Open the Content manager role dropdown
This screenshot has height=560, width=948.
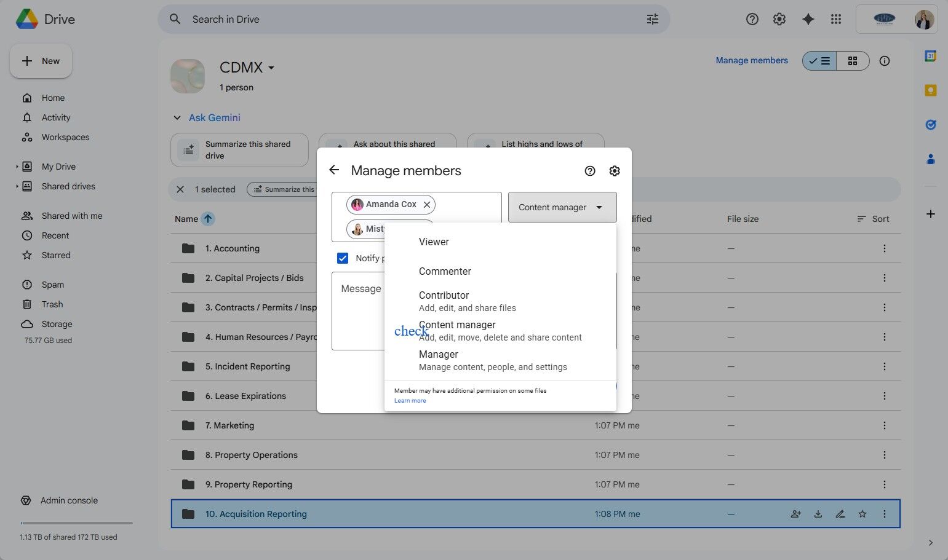tap(562, 207)
